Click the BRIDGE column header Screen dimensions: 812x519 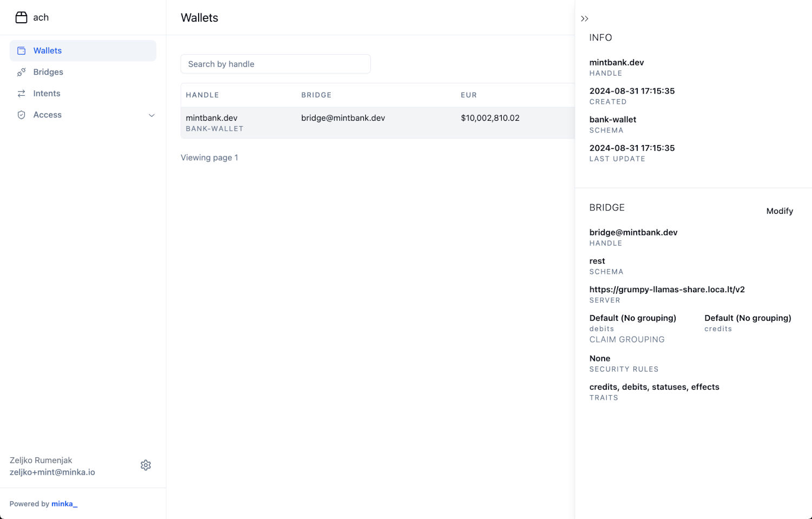(316, 95)
